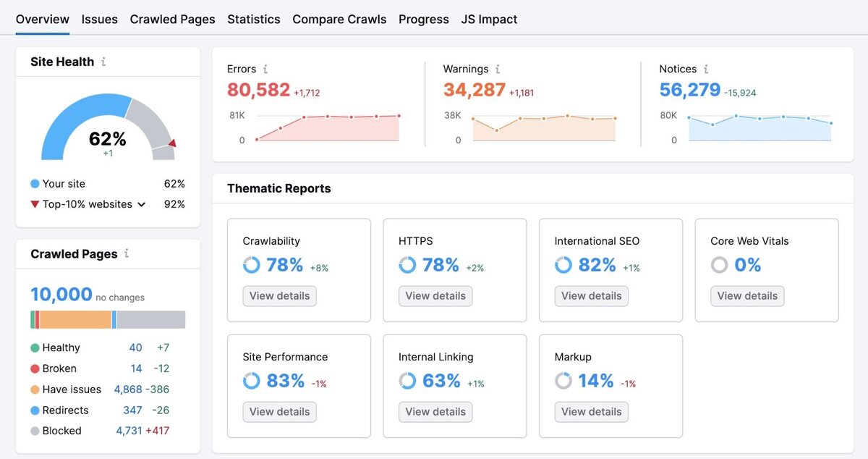The height and width of the screenshot is (459, 868).
Task: Click the Markup progress circle icon
Action: [x=563, y=381]
